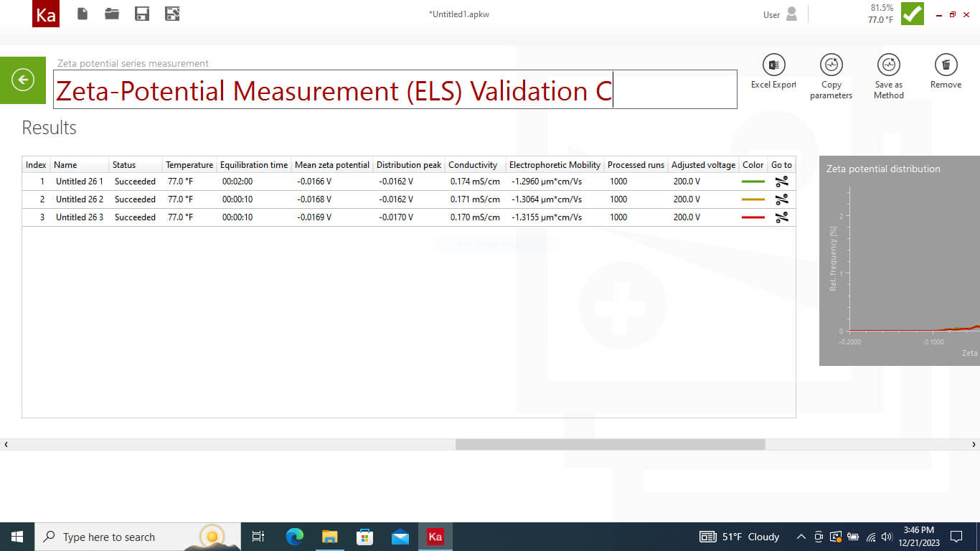980x551 pixels.
Task: Click the open folder icon
Action: [112, 14]
